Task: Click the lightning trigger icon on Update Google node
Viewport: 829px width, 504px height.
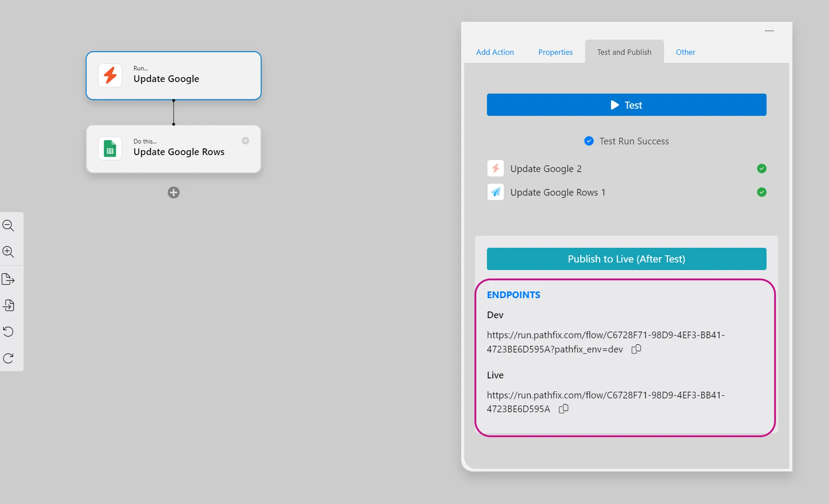Action: [x=110, y=75]
